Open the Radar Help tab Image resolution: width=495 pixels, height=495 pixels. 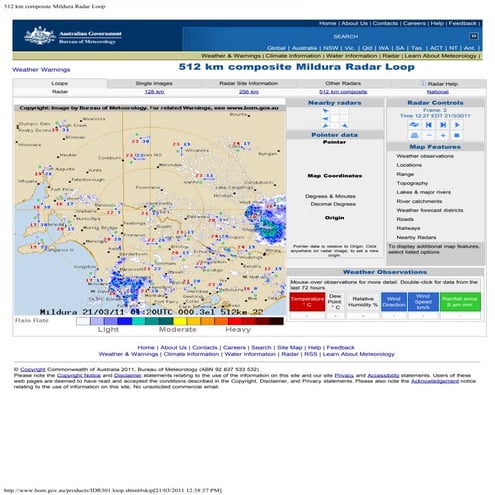[438, 83]
